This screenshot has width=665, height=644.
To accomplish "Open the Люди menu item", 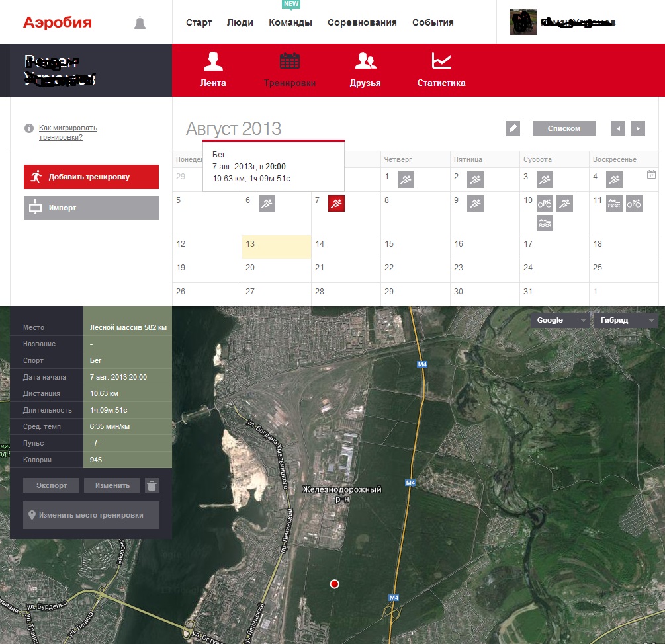I will (240, 23).
